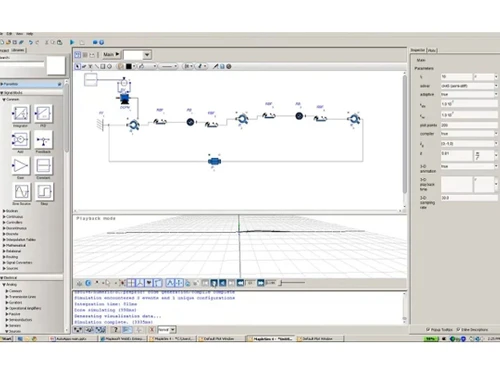Select the PID block in the library
Screen dimensions: 500x375
43,113
